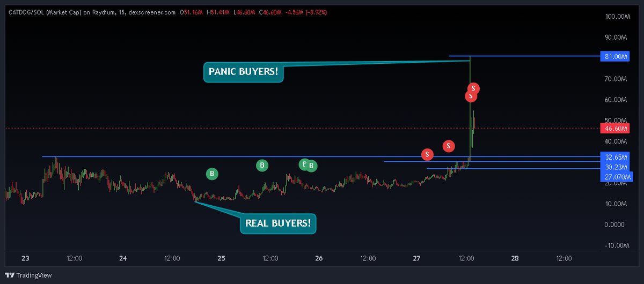The image size is (644, 284).
Task: Click date label 25 on time axis
Action: [221, 258]
